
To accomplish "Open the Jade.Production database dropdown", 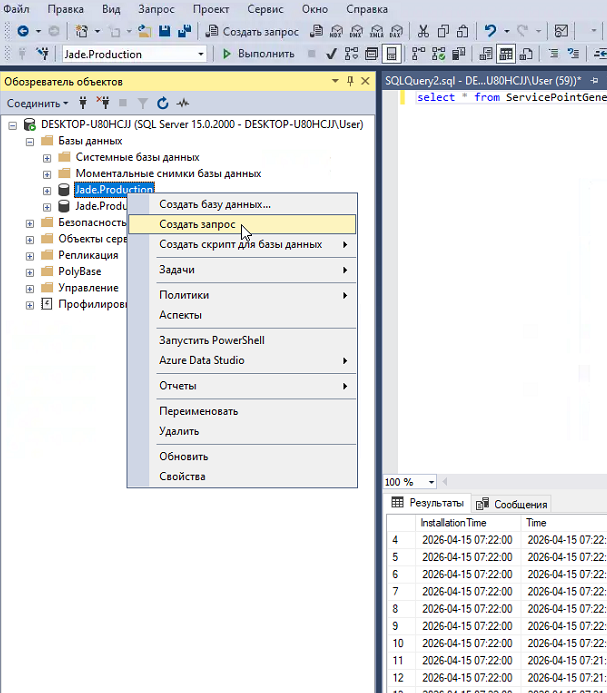I will 201,54.
